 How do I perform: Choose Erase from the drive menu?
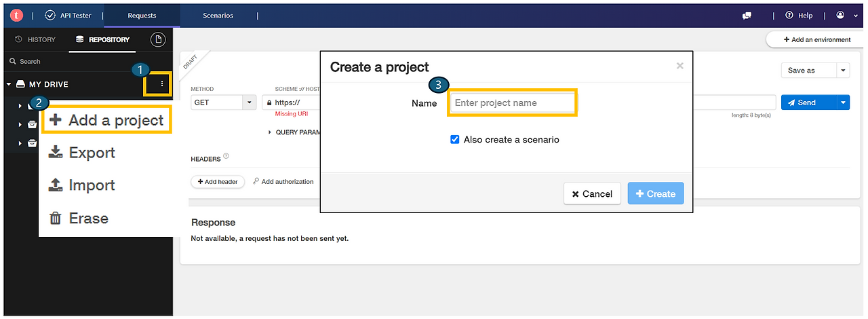click(79, 218)
